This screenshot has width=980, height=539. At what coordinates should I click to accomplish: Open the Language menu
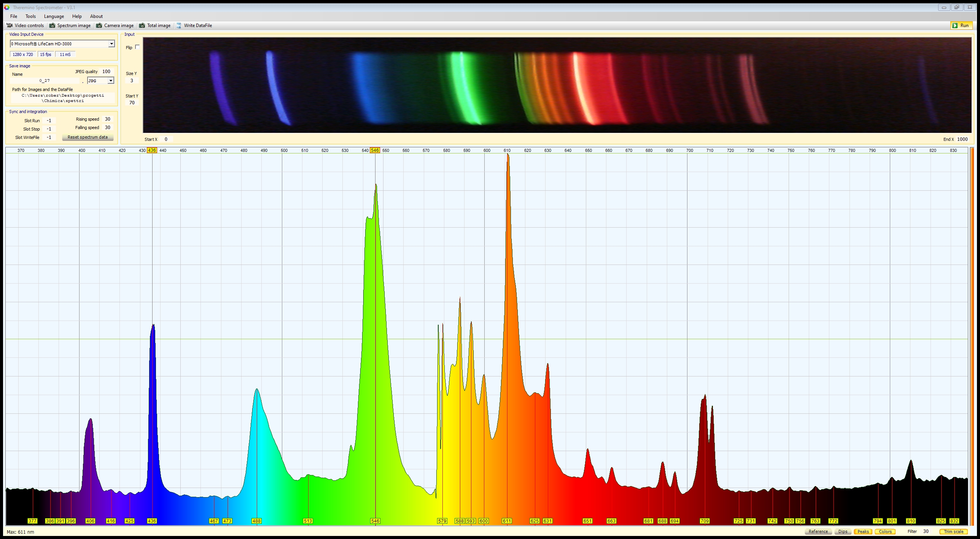[x=54, y=16]
